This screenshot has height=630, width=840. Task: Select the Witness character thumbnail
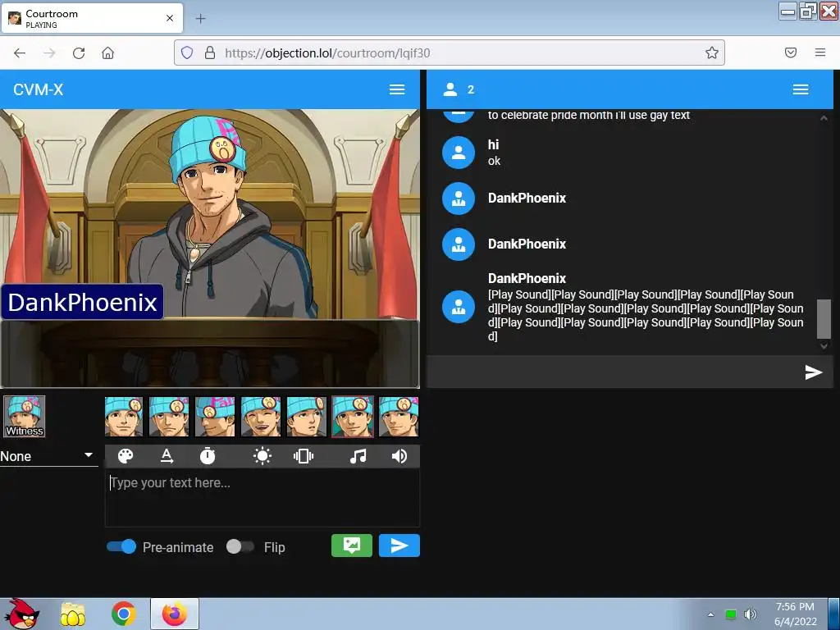(24, 417)
